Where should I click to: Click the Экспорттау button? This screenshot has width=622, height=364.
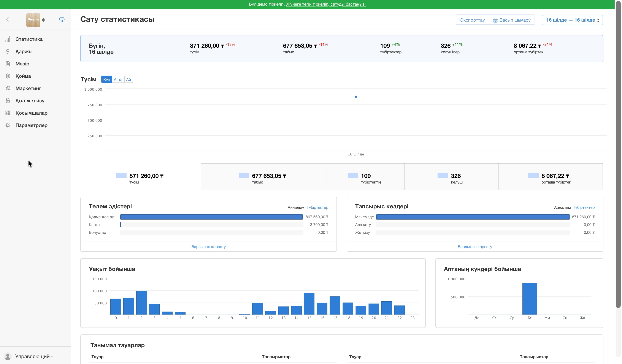472,20
